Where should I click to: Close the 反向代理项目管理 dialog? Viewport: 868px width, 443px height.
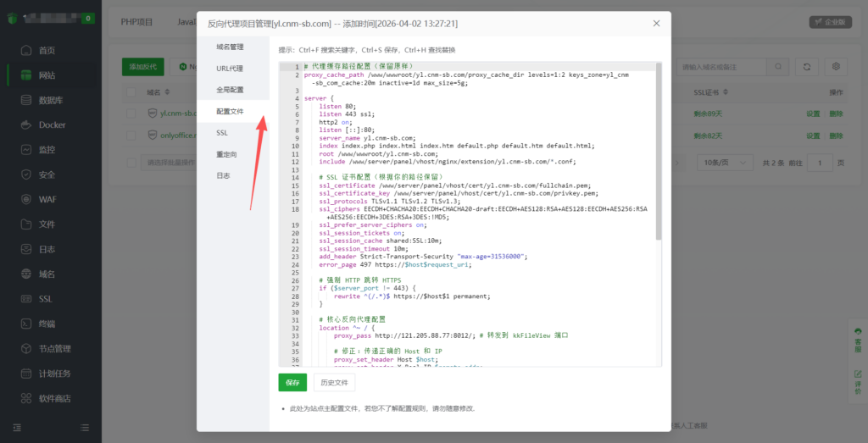click(657, 23)
